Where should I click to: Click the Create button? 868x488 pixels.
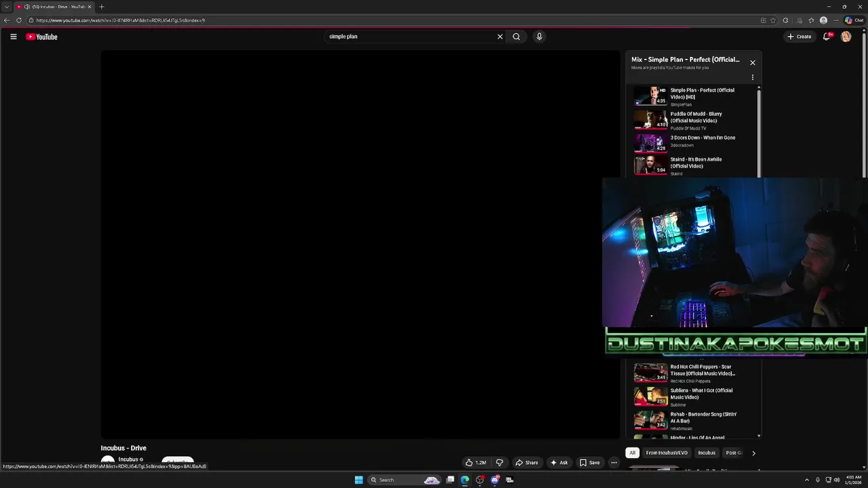click(x=800, y=37)
